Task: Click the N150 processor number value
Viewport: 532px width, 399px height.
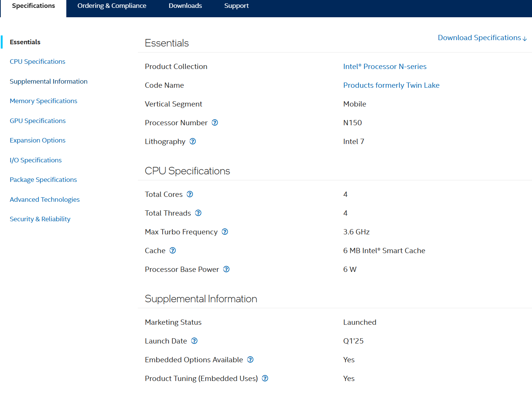Action: (x=353, y=123)
